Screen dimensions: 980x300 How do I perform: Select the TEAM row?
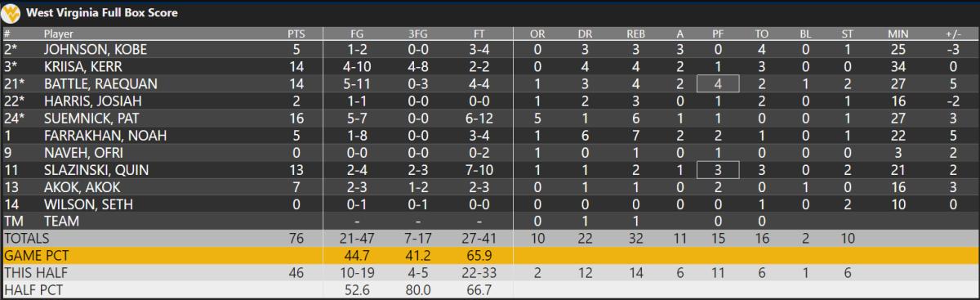[490, 221]
